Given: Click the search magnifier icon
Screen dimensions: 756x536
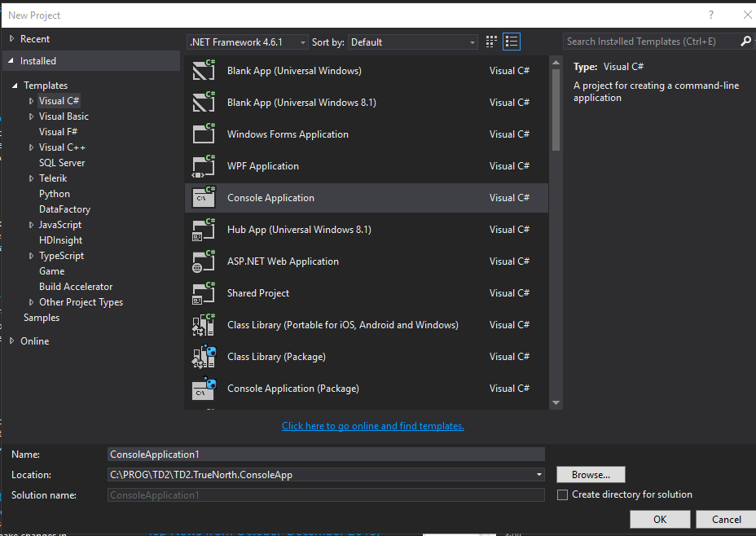Looking at the screenshot, I should pyautogui.click(x=746, y=41).
